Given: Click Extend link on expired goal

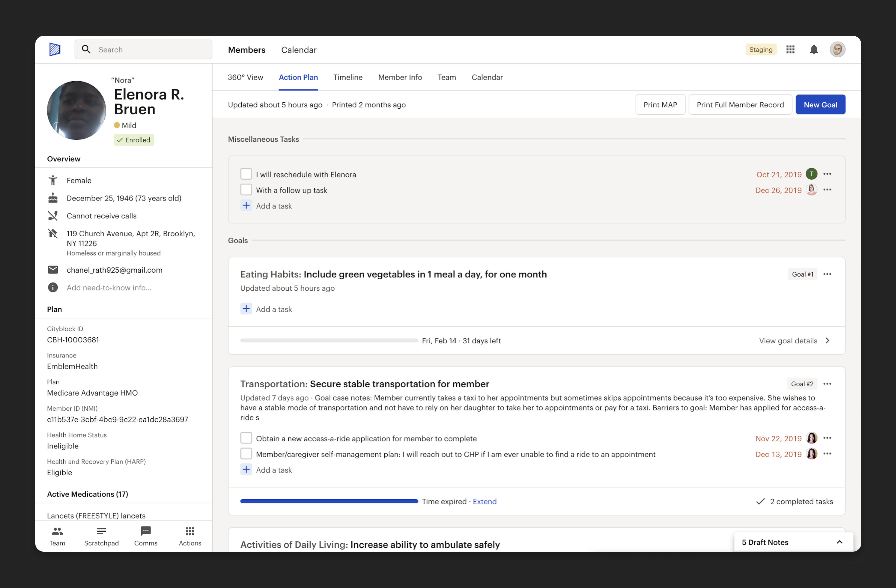Looking at the screenshot, I should click(x=485, y=501).
